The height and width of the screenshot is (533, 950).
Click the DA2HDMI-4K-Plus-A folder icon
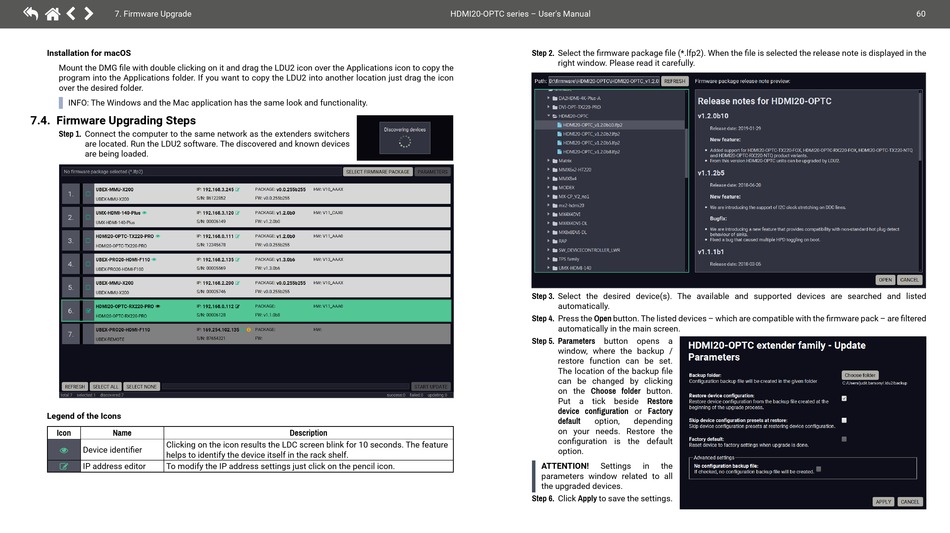pos(554,98)
